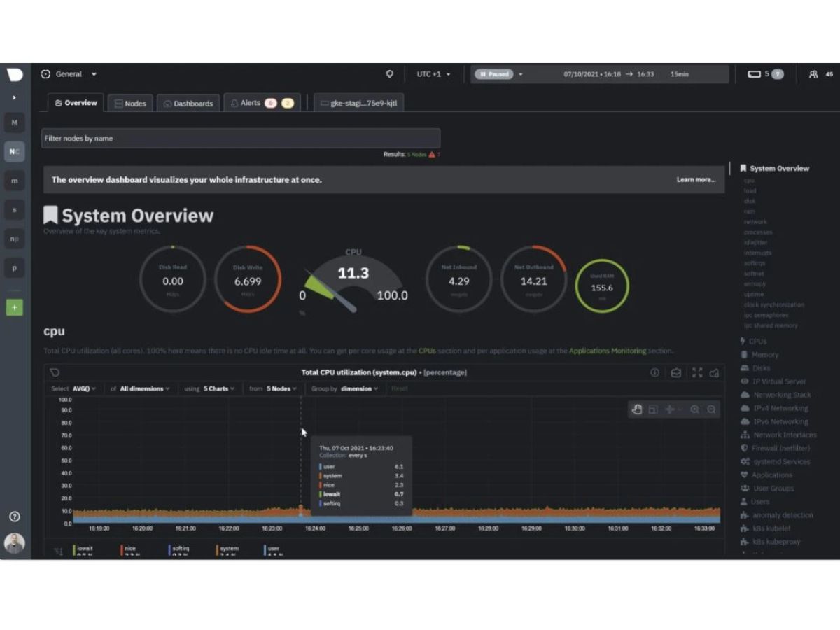Open the help question mark icon

(x=14, y=517)
